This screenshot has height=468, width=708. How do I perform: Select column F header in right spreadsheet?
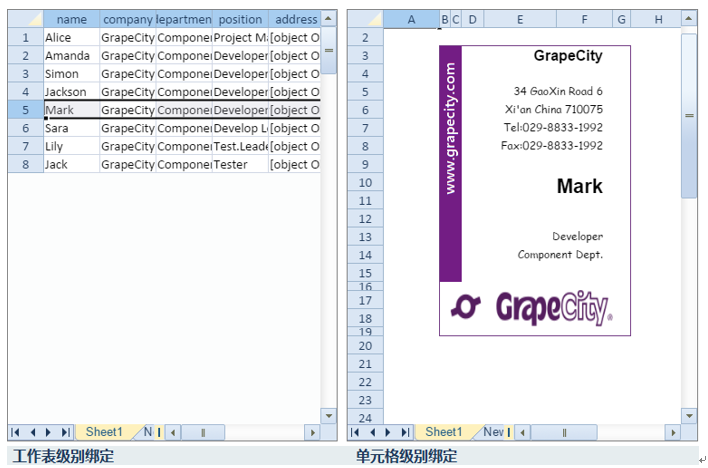(x=585, y=19)
